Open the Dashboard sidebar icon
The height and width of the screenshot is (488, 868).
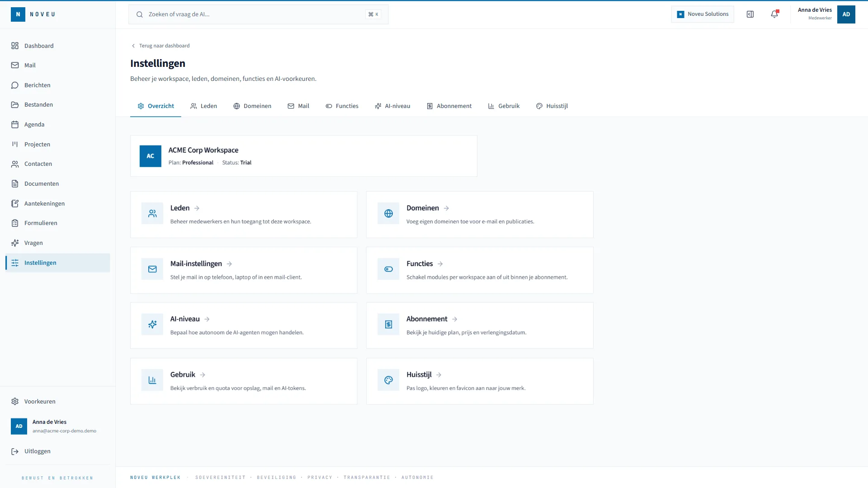click(x=15, y=46)
